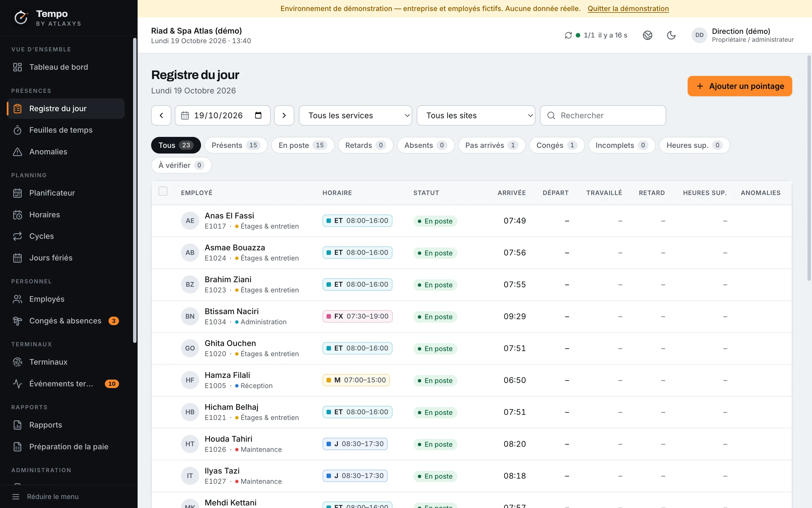This screenshot has height=508, width=812.
Task: Open date picker calendar icon in date field
Action: 258,116
